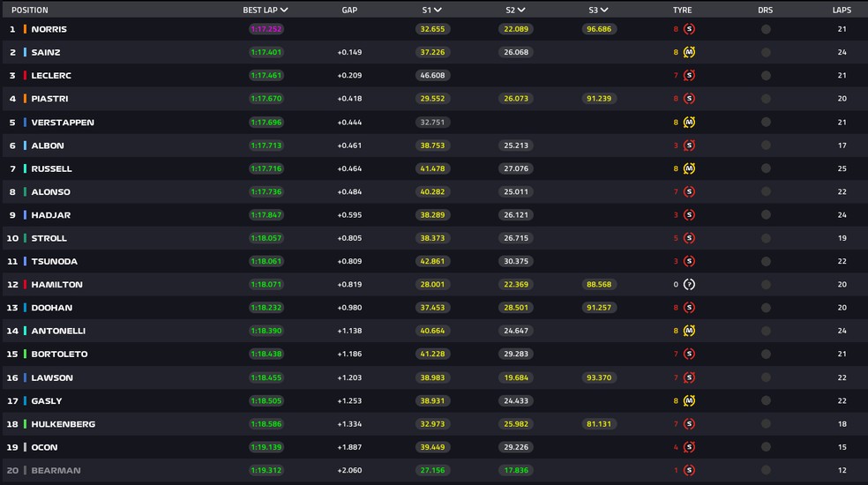Click Albon's S1 time 38.753
The height and width of the screenshot is (485, 868).
pyautogui.click(x=432, y=145)
